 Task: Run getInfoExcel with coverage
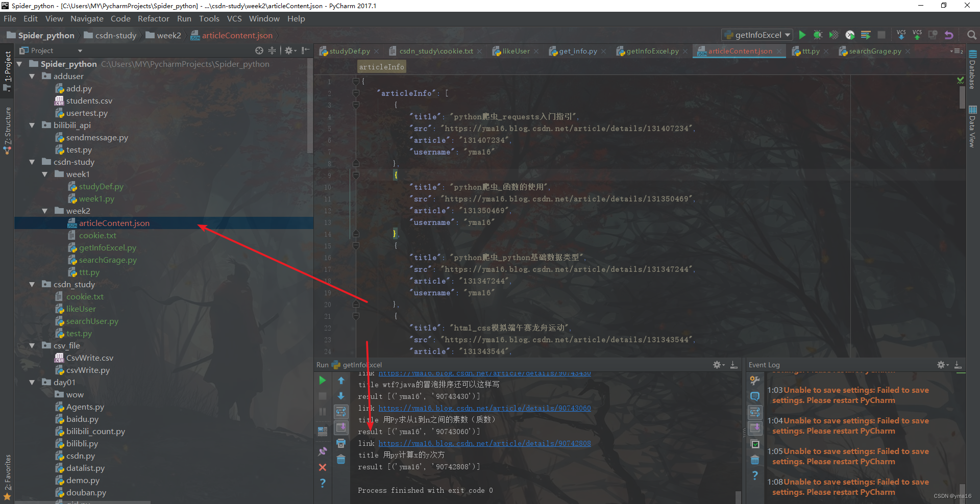(834, 35)
